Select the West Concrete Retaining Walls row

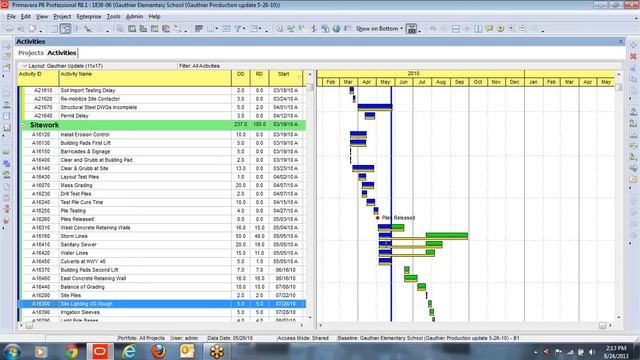pos(163,228)
